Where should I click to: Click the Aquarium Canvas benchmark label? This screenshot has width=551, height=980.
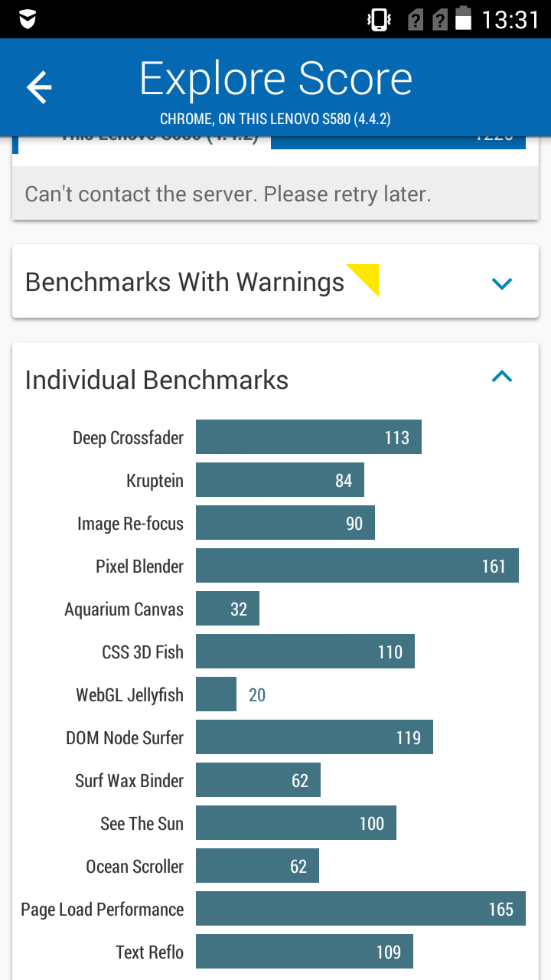tap(124, 609)
